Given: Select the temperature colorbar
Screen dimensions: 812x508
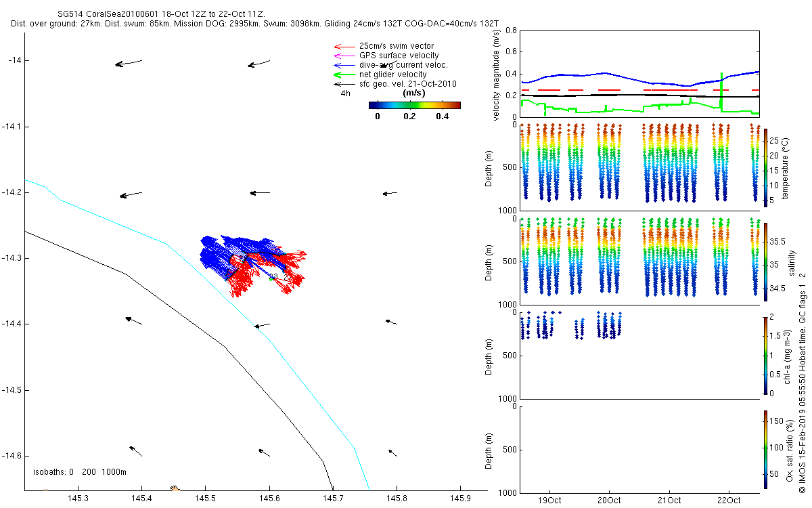Looking at the screenshot, I should point(765,167).
